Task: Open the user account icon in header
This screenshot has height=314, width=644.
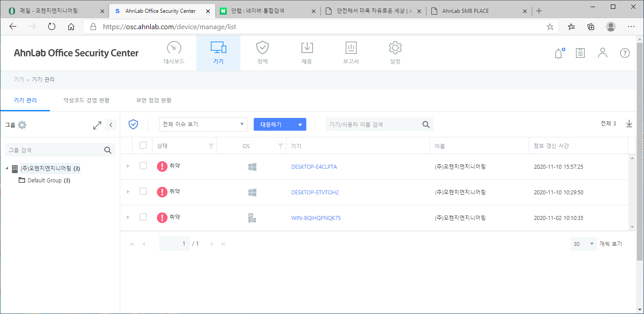Action: 602,53
